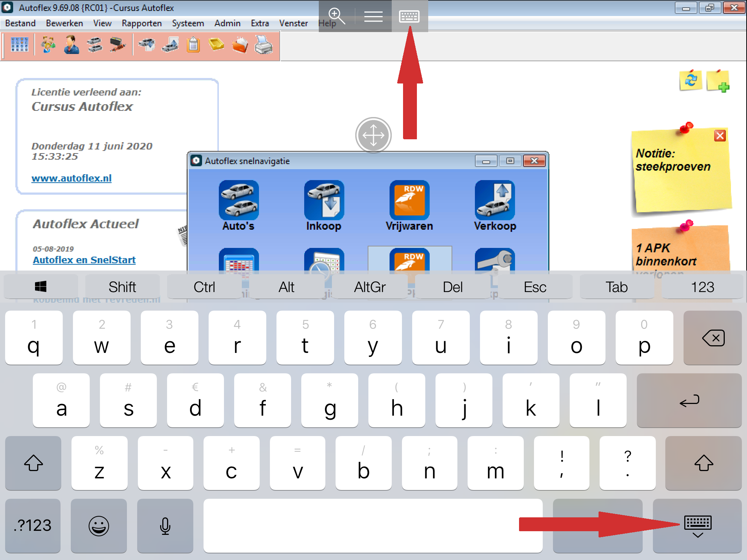Open Verkoop in snelnavigatie window
The image size is (747, 560).
[495, 206]
